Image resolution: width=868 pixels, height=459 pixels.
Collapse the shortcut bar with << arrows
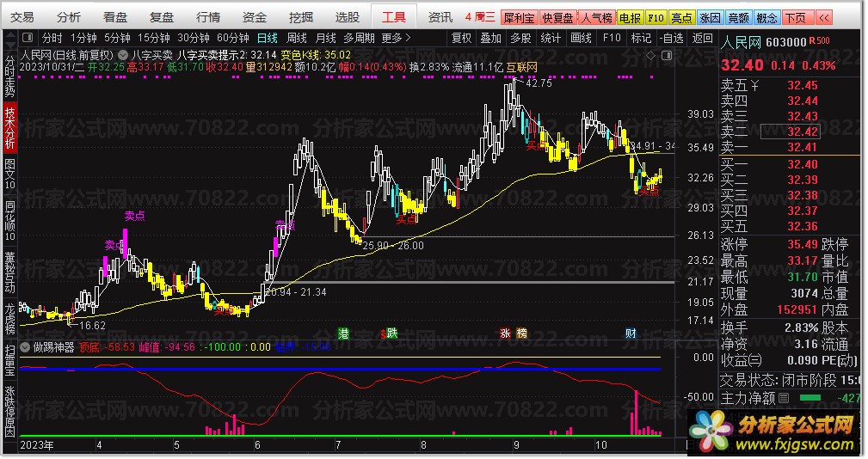tap(824, 18)
